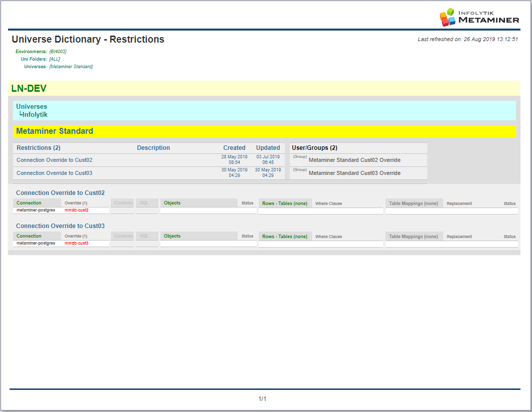
Task: Click created date 28 May 2019 08:54
Action: 234,160
